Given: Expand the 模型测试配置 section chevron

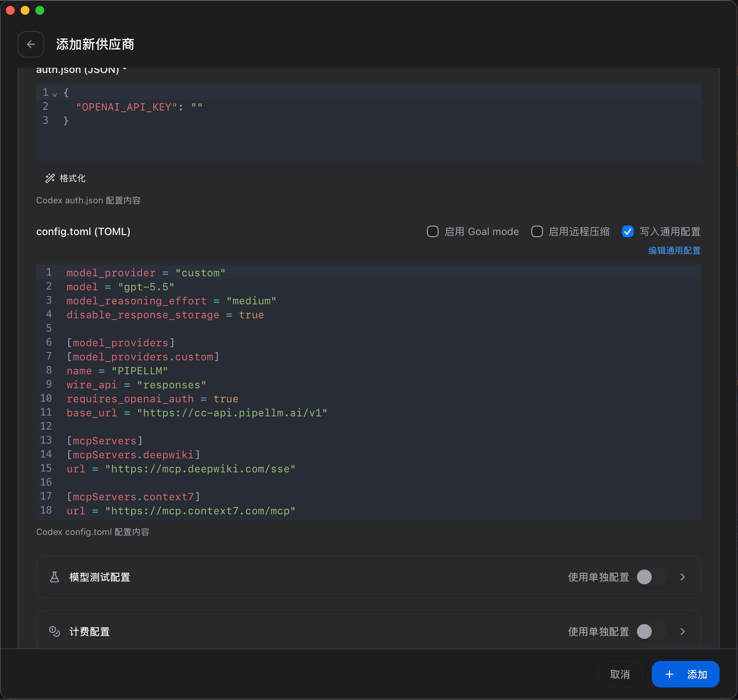Looking at the screenshot, I should (x=682, y=577).
